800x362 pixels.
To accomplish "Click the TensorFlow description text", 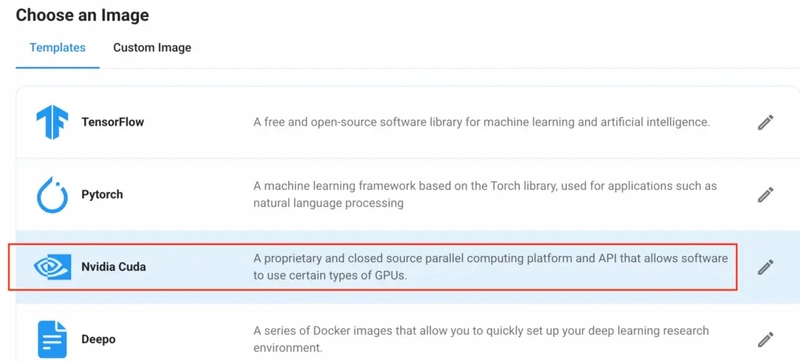I will [482, 122].
